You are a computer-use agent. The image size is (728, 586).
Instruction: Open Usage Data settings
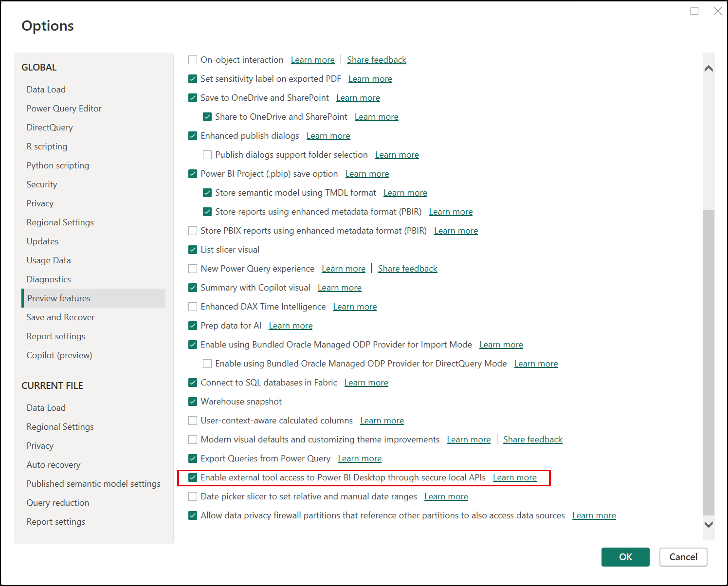coord(49,260)
